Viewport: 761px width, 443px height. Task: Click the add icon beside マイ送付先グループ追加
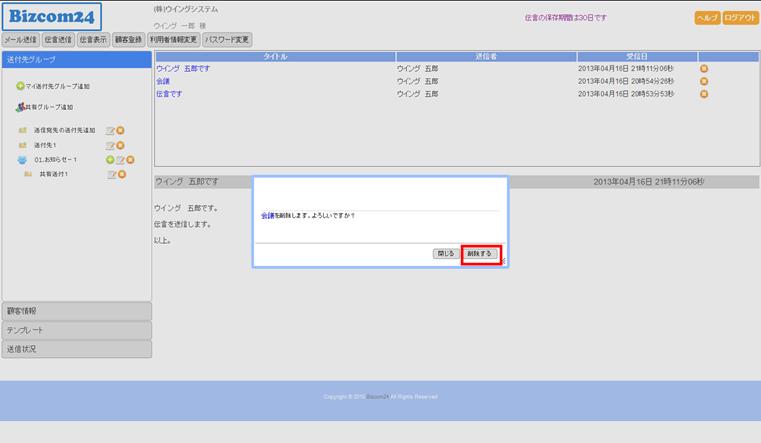pyautogui.click(x=20, y=87)
